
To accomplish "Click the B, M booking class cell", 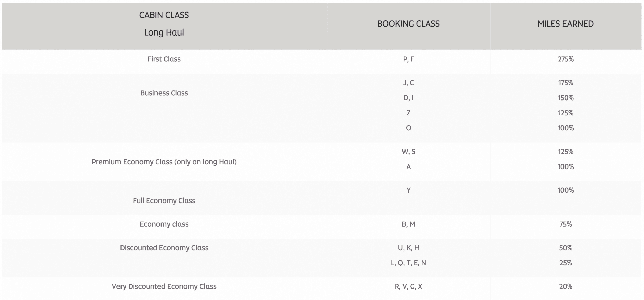I will (408, 224).
